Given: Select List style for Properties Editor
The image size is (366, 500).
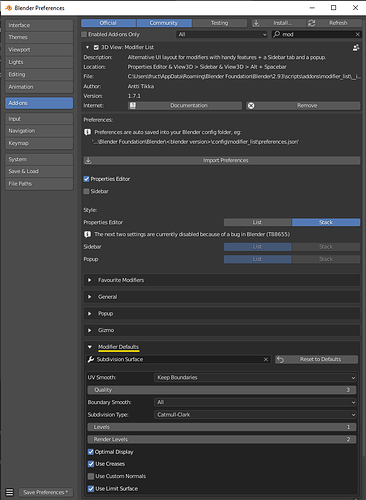Looking at the screenshot, I should coord(257,222).
